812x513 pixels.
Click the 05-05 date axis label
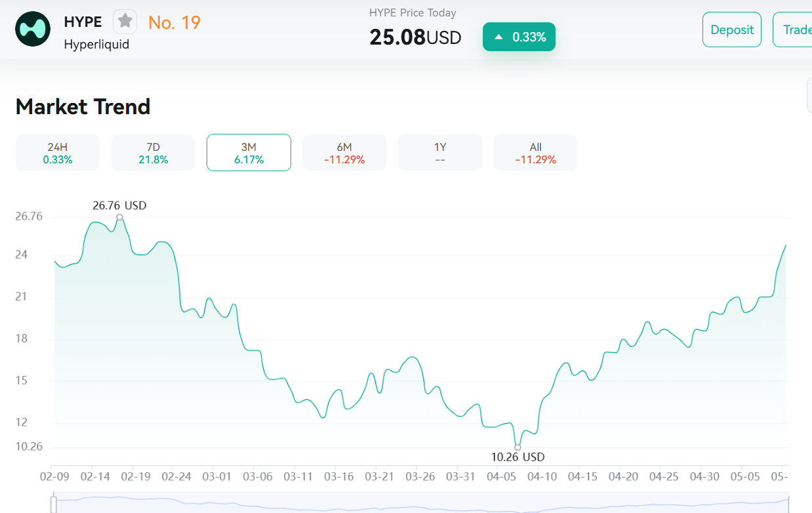(x=745, y=476)
